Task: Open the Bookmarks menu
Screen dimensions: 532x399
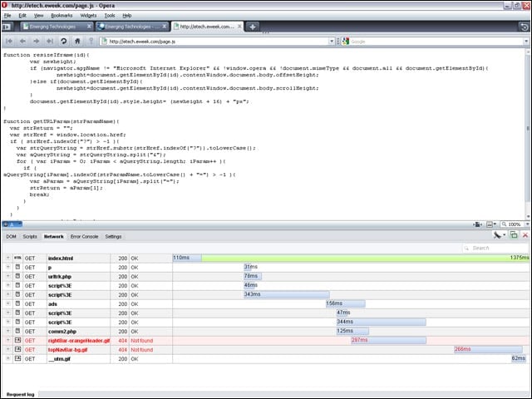Action: [x=62, y=16]
